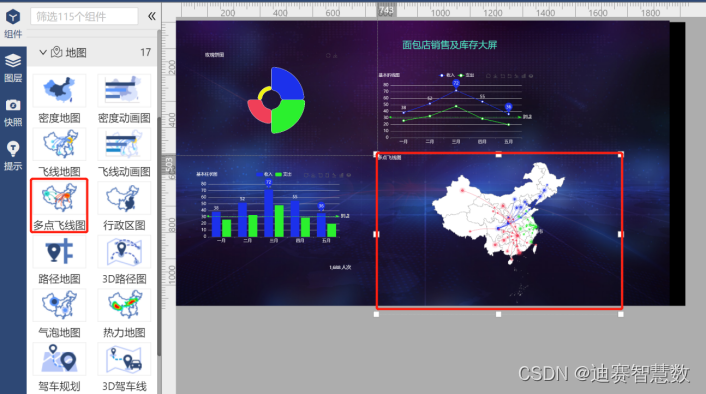
Task: Open the 快照 snapshot sidebar tab
Action: 13,112
